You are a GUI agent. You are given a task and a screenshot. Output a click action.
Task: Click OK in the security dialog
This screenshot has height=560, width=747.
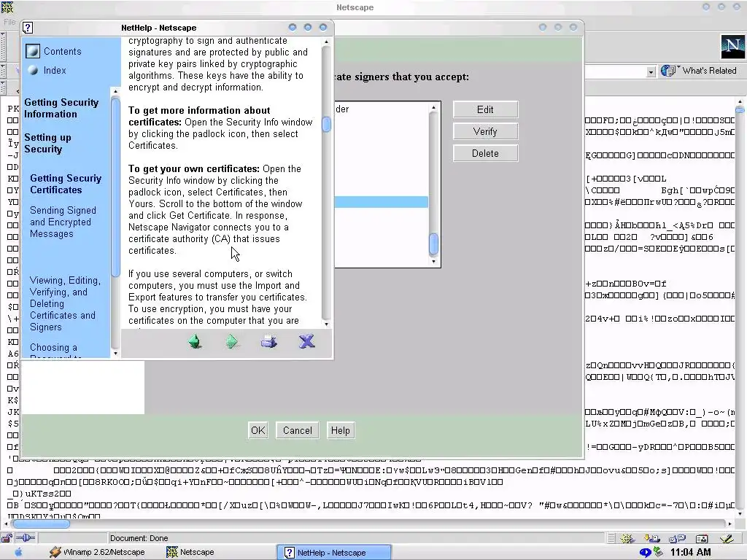tap(258, 430)
